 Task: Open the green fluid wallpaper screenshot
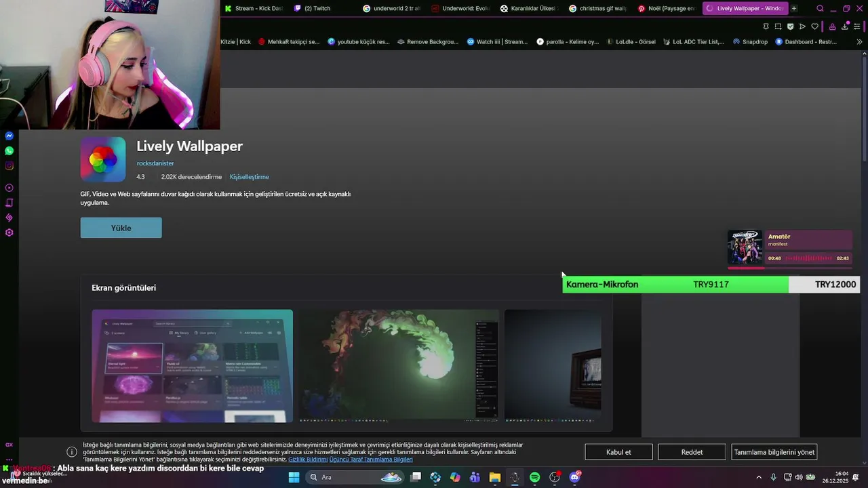(x=399, y=366)
